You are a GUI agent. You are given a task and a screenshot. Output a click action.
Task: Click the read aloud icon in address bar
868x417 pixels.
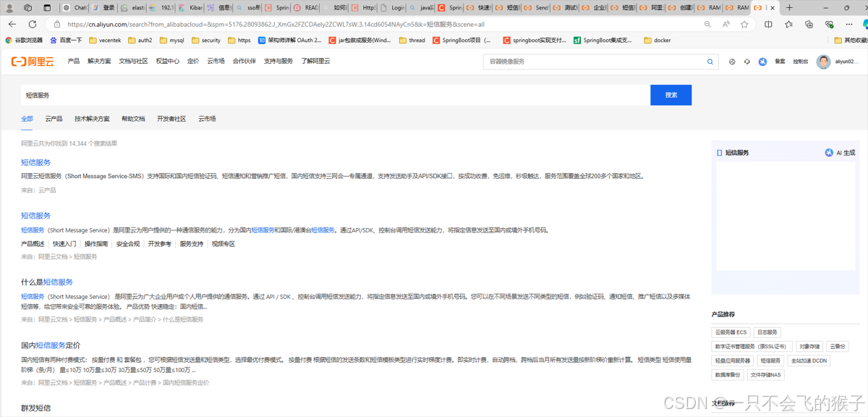coord(726,24)
